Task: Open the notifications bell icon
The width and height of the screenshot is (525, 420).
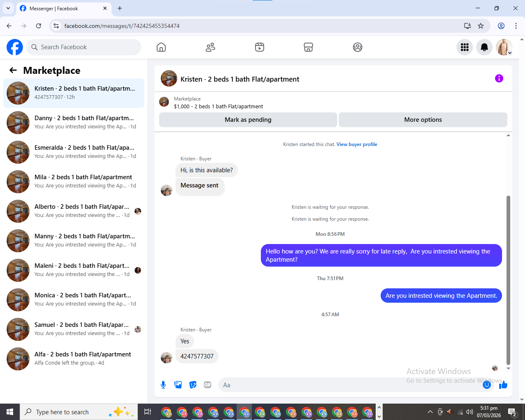Action: point(484,47)
